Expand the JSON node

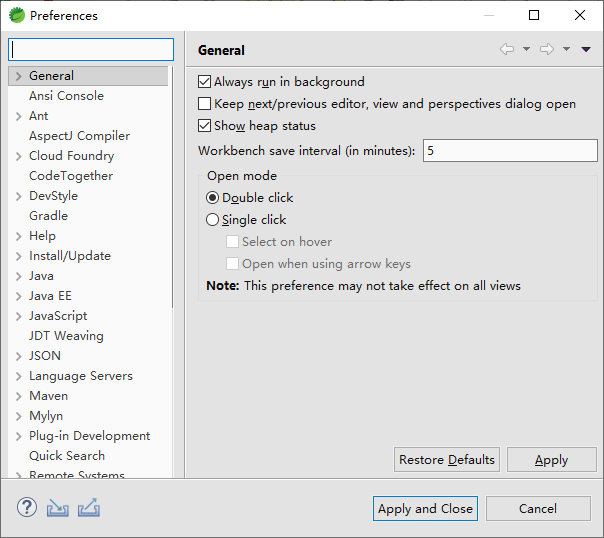[18, 356]
